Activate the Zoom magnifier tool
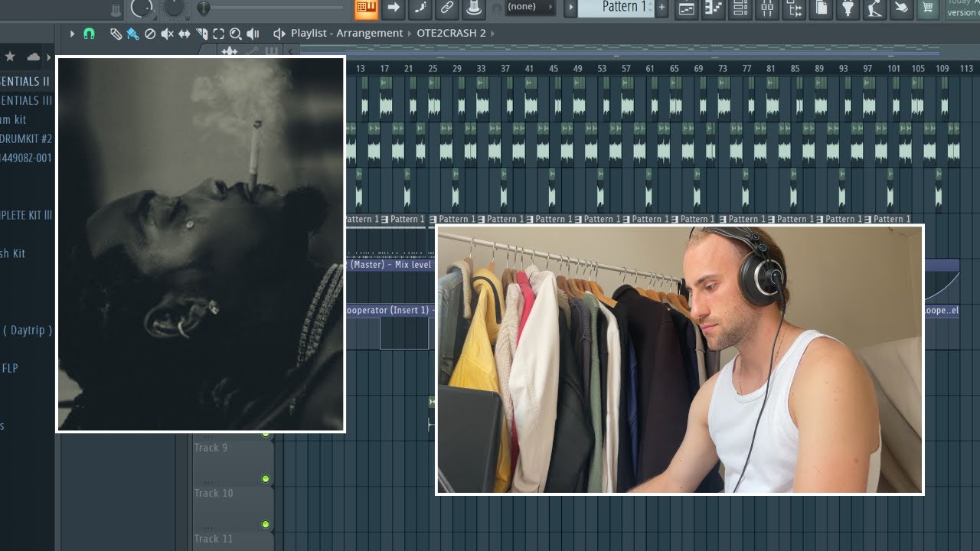 pos(236,34)
